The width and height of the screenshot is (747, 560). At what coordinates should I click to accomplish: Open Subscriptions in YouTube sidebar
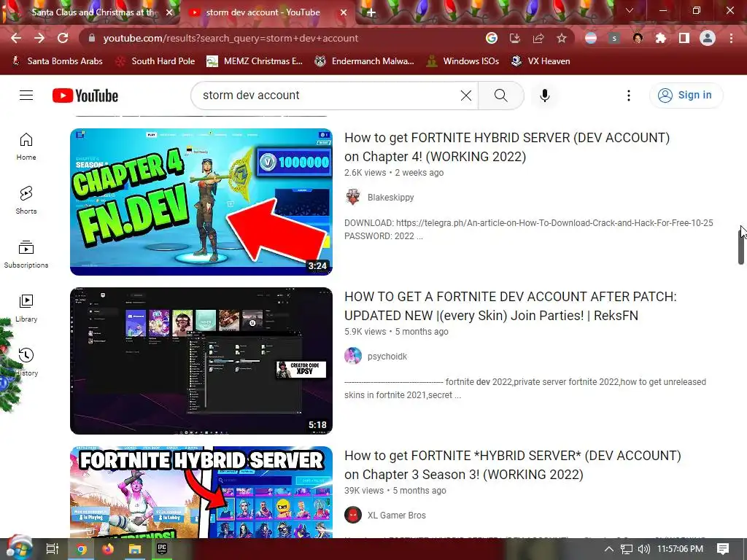tap(26, 254)
